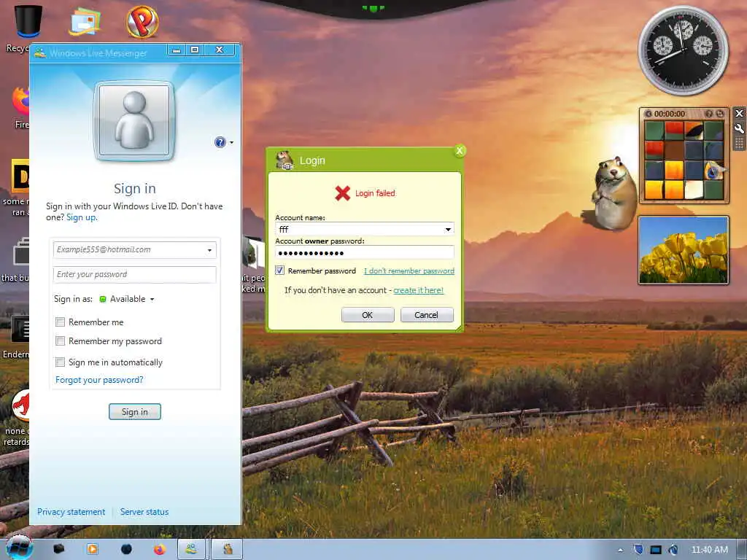Viewport: 747px width, 560px height.
Task: Click the orange media player taskbar icon
Action: click(93, 549)
